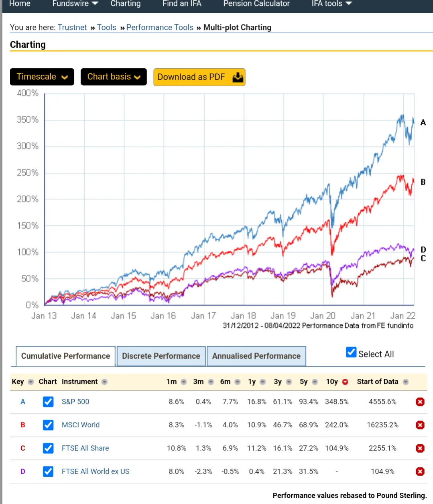Delete the MSCI World row via red X

tap(420, 425)
